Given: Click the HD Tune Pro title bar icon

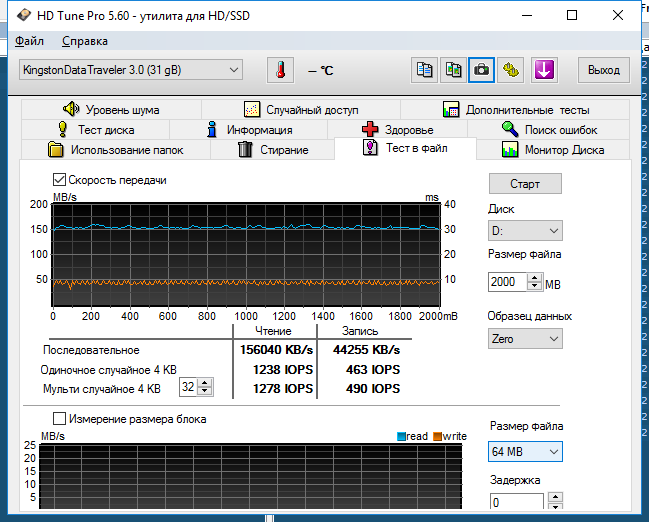Looking at the screenshot, I should 24,15.
